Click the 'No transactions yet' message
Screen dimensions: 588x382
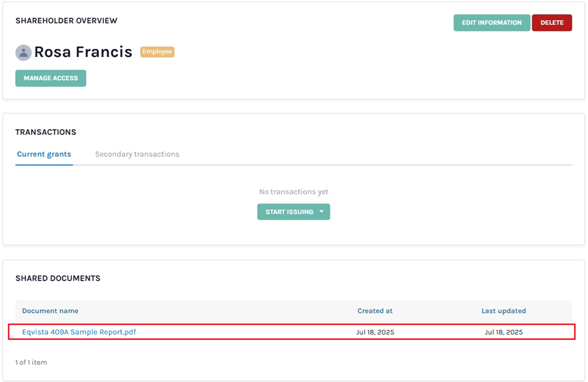coord(293,192)
